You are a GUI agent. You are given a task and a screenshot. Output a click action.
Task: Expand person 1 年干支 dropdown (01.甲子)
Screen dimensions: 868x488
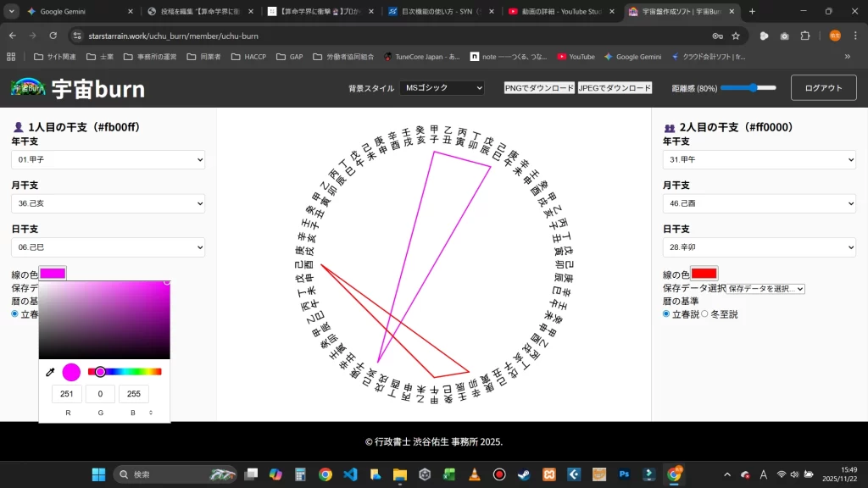(108, 159)
